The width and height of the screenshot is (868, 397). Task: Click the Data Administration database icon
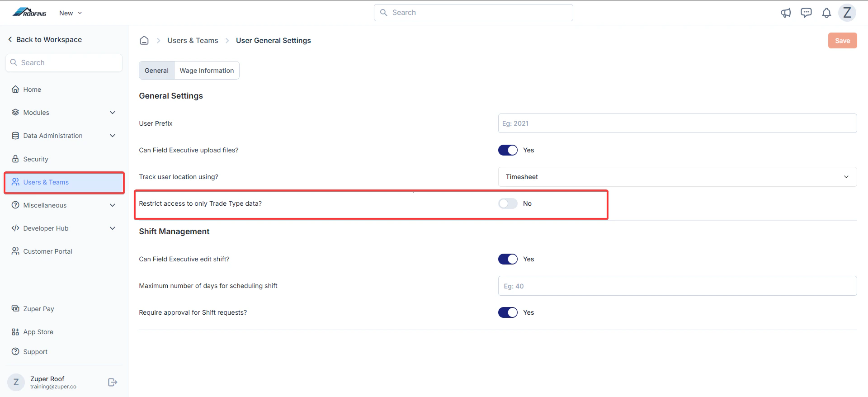(15, 135)
